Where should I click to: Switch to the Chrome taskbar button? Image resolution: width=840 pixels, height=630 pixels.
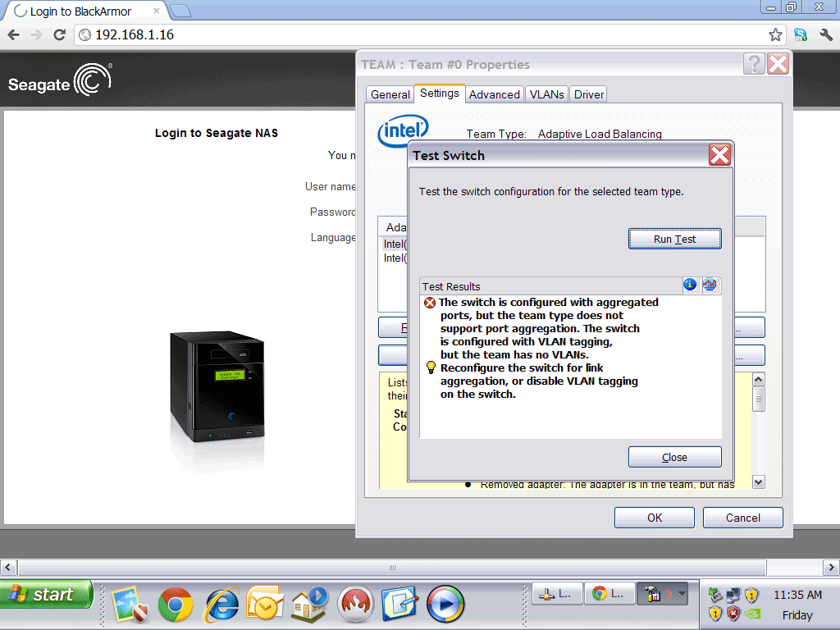point(609,594)
